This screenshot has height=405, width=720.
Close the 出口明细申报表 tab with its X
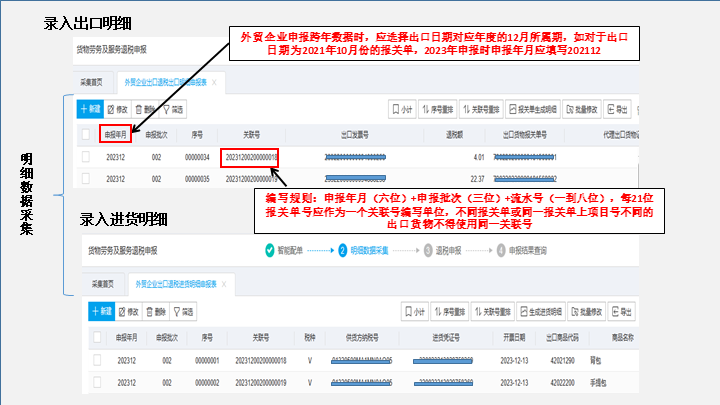(x=214, y=82)
